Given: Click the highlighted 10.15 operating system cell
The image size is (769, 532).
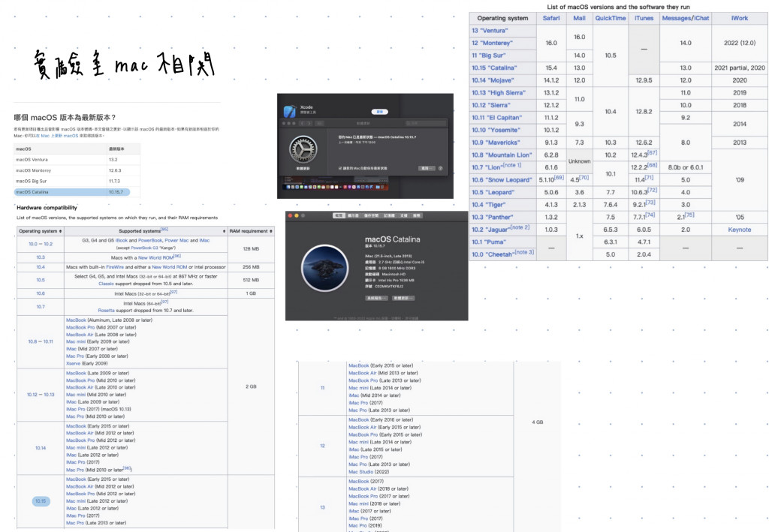Looking at the screenshot, I should pos(41,501).
